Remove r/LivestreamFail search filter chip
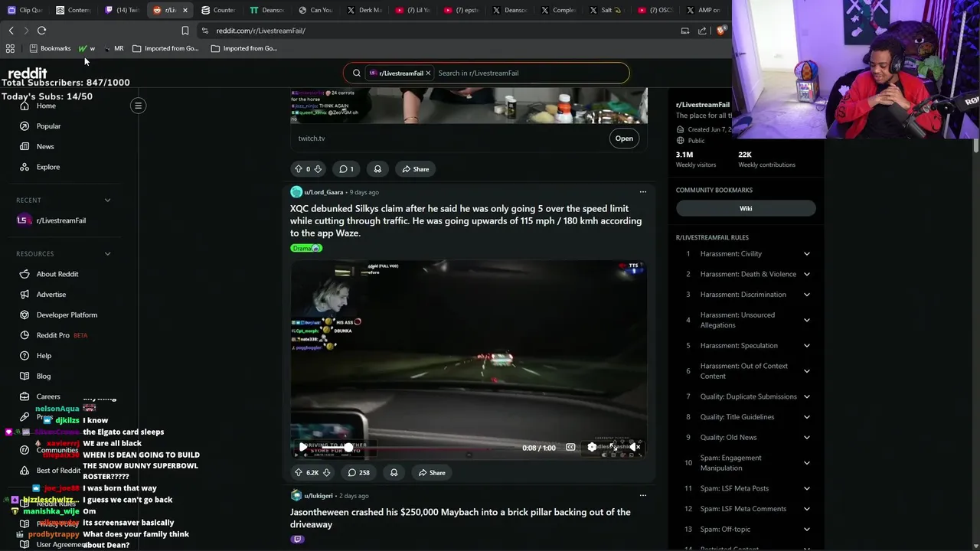This screenshot has height=551, width=980. pos(428,73)
